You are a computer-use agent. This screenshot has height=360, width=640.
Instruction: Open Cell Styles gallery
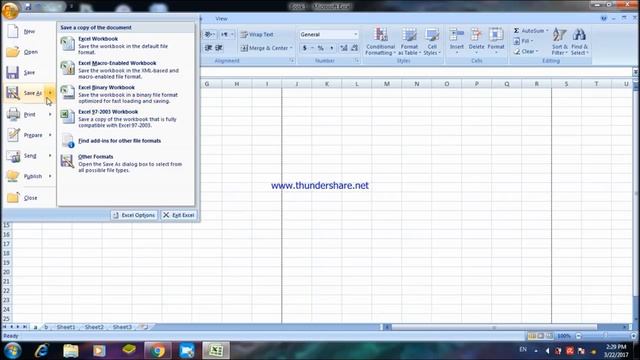pos(432,42)
